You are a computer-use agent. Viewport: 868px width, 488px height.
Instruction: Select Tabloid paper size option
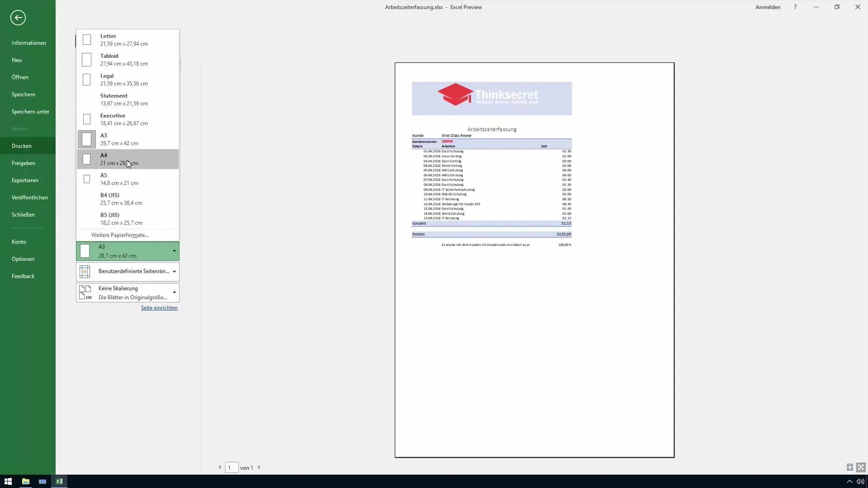click(127, 60)
